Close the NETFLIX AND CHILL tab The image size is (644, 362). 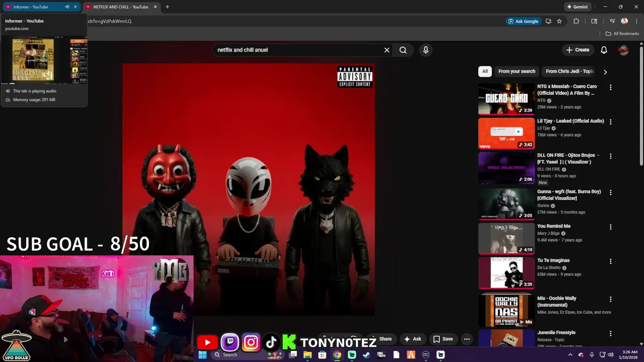(155, 7)
